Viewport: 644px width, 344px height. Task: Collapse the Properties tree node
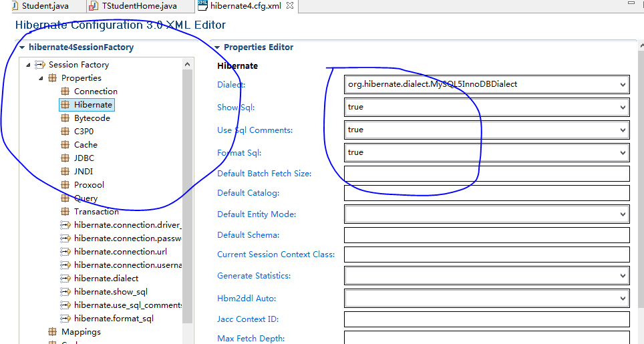pos(41,78)
